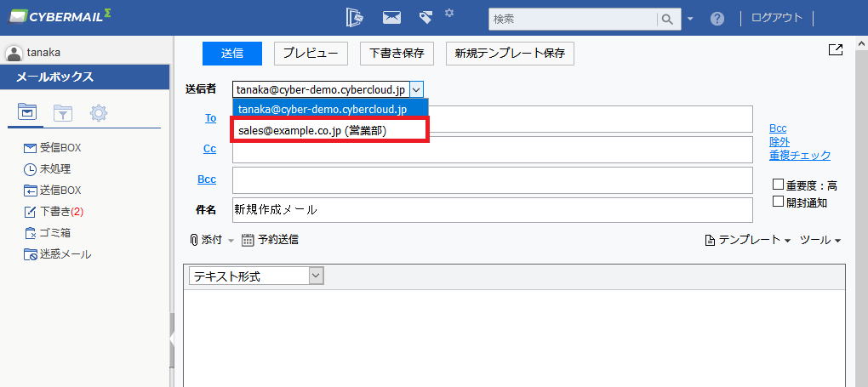Click into the 件名 subject field

(x=492, y=209)
